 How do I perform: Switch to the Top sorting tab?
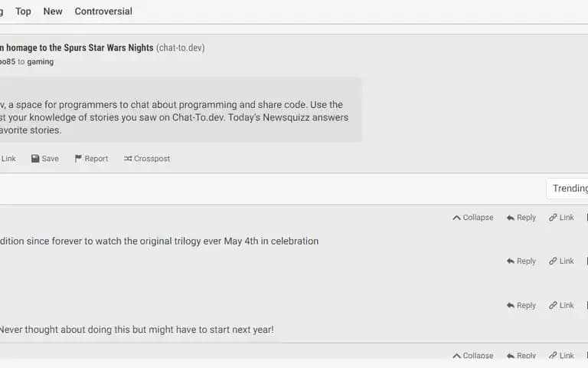tap(23, 11)
